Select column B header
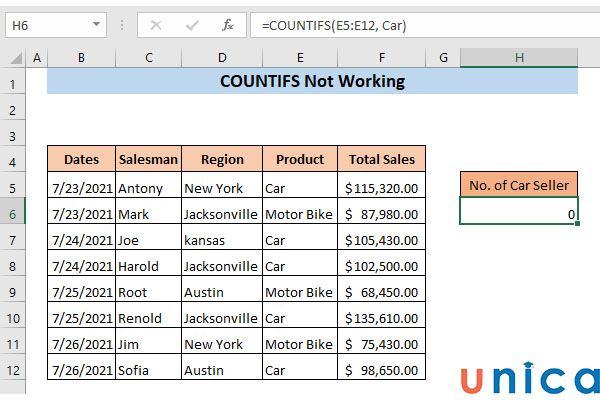600x400 pixels. [x=81, y=59]
